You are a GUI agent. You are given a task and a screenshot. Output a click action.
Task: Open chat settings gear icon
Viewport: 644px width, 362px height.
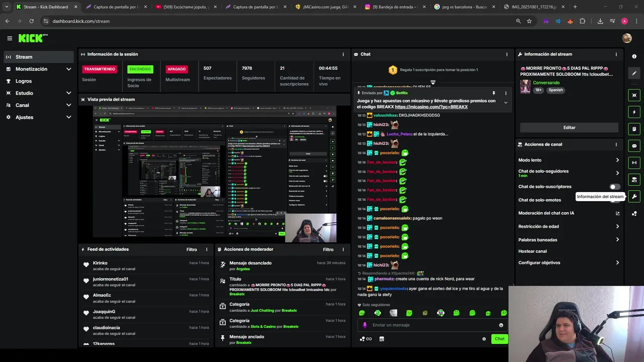(x=484, y=339)
